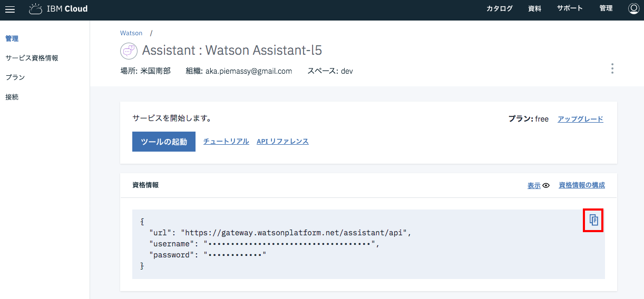Open the サポート menu item
The width and height of the screenshot is (644, 299).
click(x=570, y=8)
